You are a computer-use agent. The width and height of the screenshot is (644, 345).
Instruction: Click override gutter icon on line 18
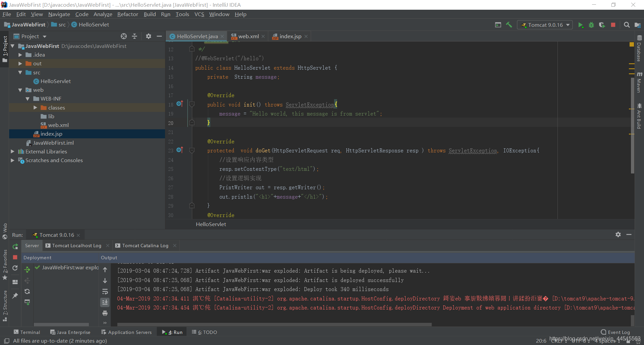(x=179, y=103)
